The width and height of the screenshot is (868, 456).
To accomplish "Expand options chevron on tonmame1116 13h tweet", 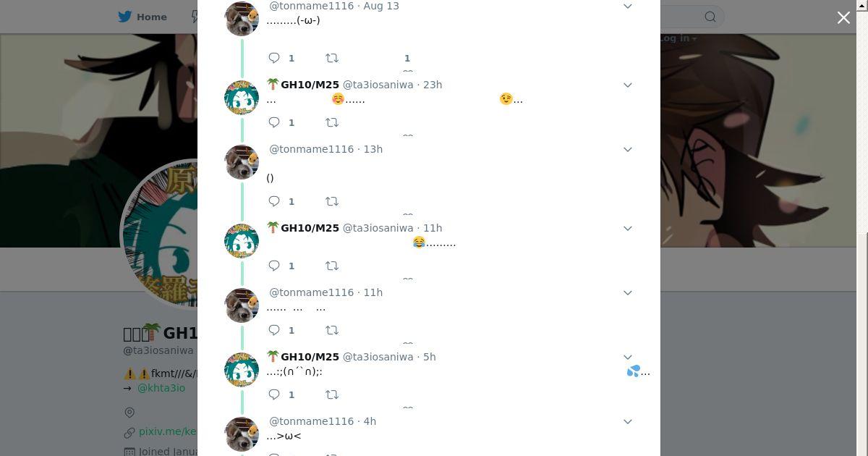I will click(628, 149).
